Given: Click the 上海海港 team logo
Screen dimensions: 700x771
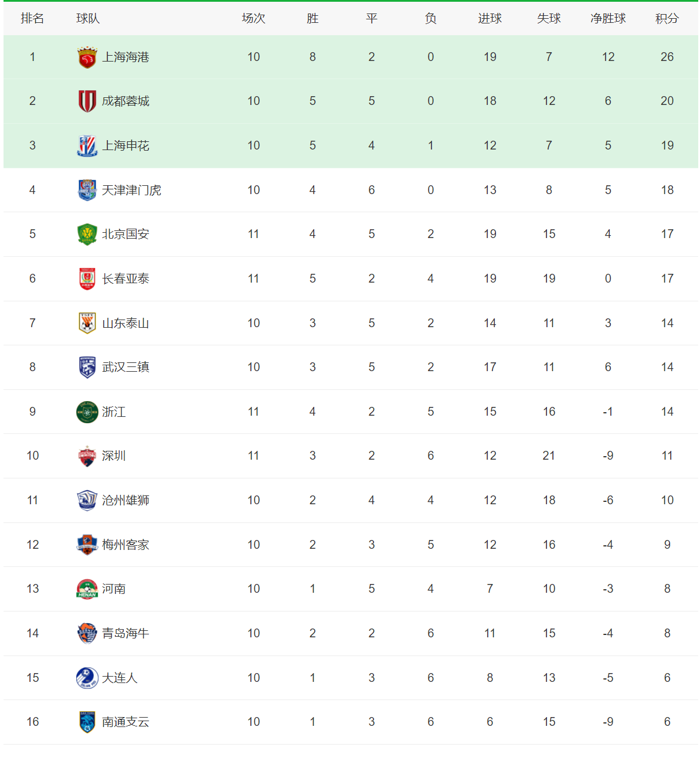Looking at the screenshot, I should click(87, 57).
